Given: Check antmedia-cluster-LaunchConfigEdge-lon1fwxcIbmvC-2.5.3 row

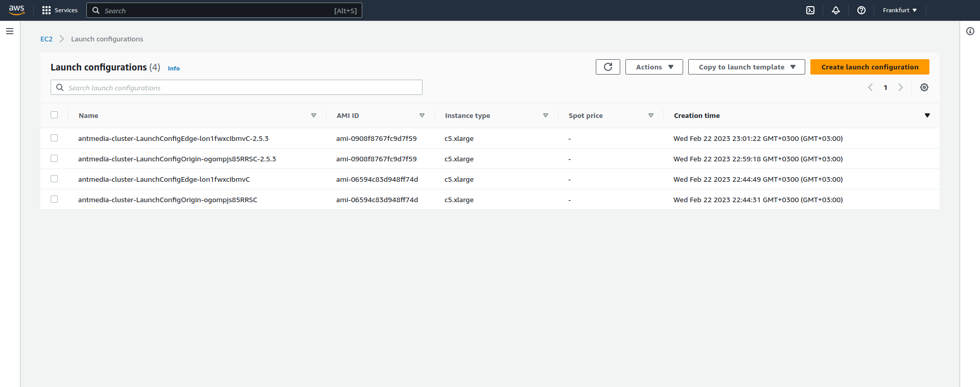Looking at the screenshot, I should (54, 138).
